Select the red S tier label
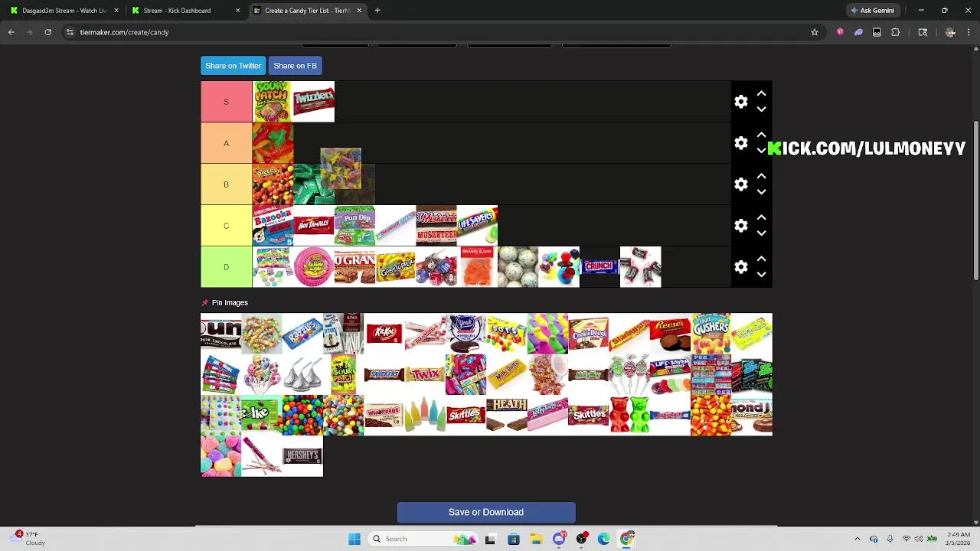The width and height of the screenshot is (980, 551). coord(226,102)
